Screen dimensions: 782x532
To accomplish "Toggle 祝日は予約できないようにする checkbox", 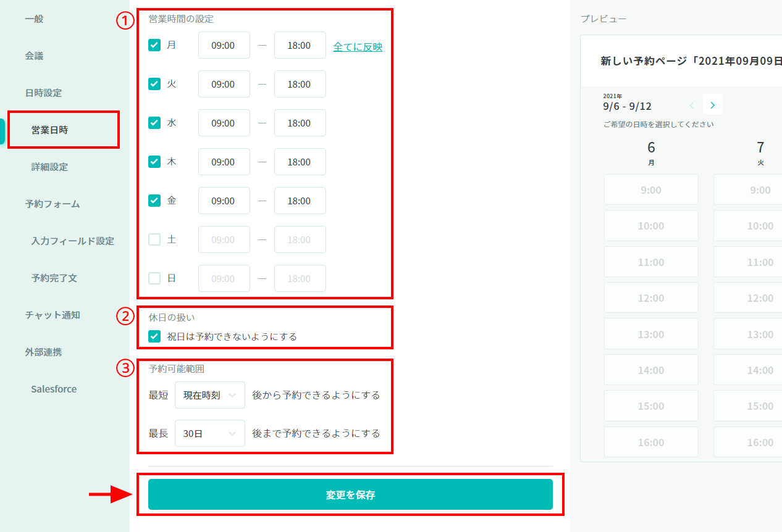I will tap(154, 336).
